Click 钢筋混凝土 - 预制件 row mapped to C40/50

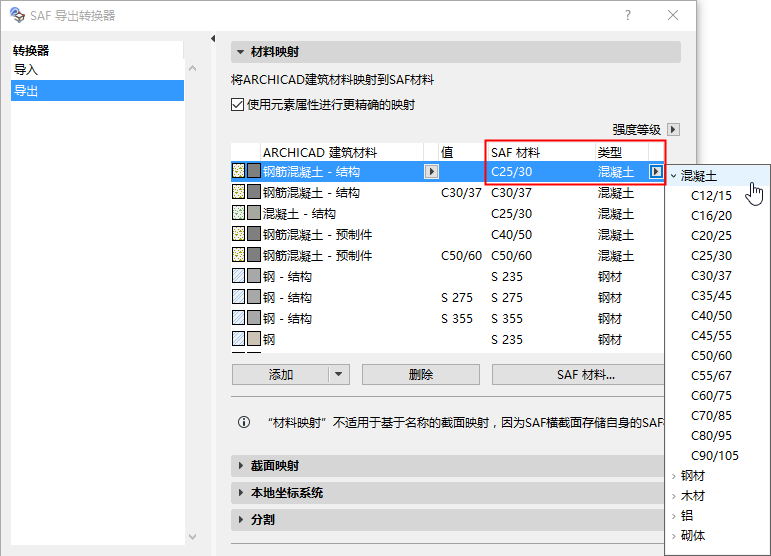click(x=447, y=235)
